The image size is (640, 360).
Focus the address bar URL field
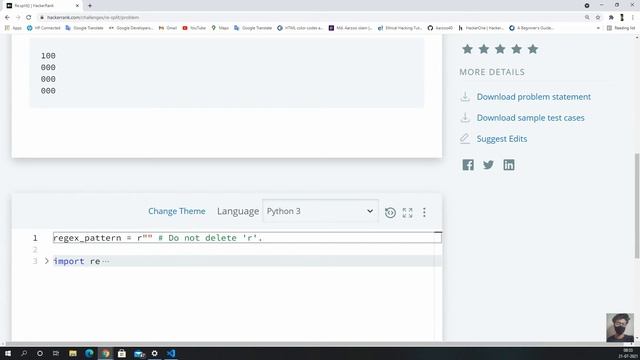(310, 18)
